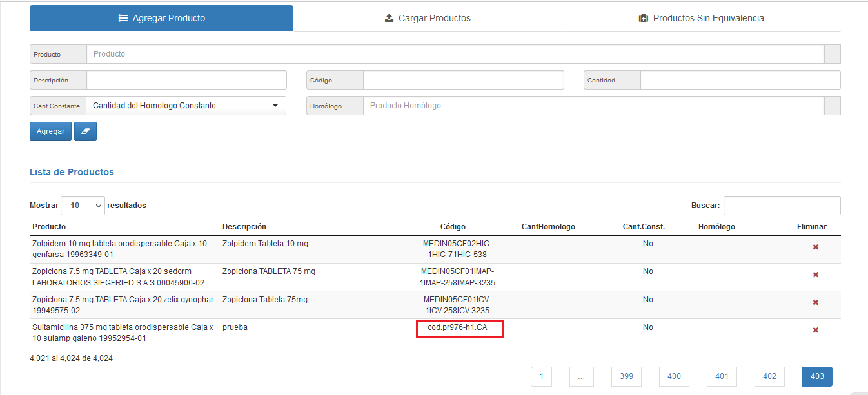The image size is (868, 395).
Task: Sort by the Homólogo column header
Action: coord(716,227)
